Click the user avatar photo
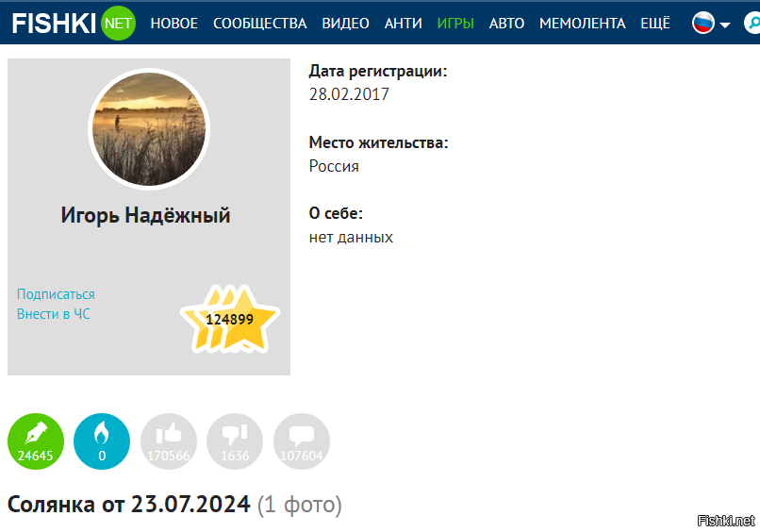 pos(149,129)
